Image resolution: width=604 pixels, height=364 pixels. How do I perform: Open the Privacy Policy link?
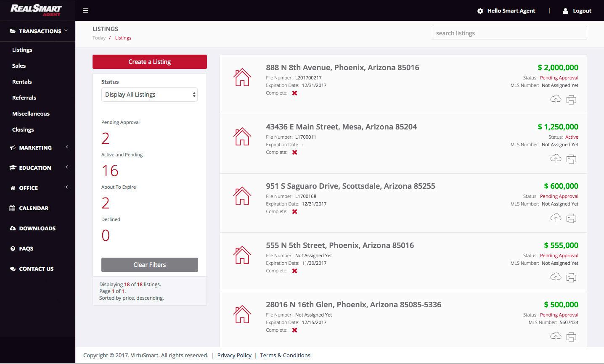click(x=234, y=355)
